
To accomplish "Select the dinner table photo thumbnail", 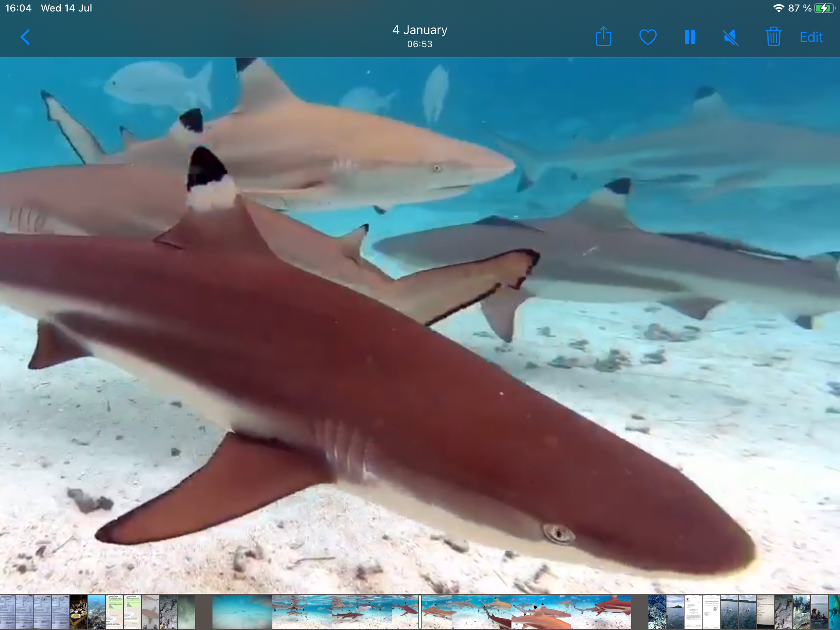I will tap(78, 612).
